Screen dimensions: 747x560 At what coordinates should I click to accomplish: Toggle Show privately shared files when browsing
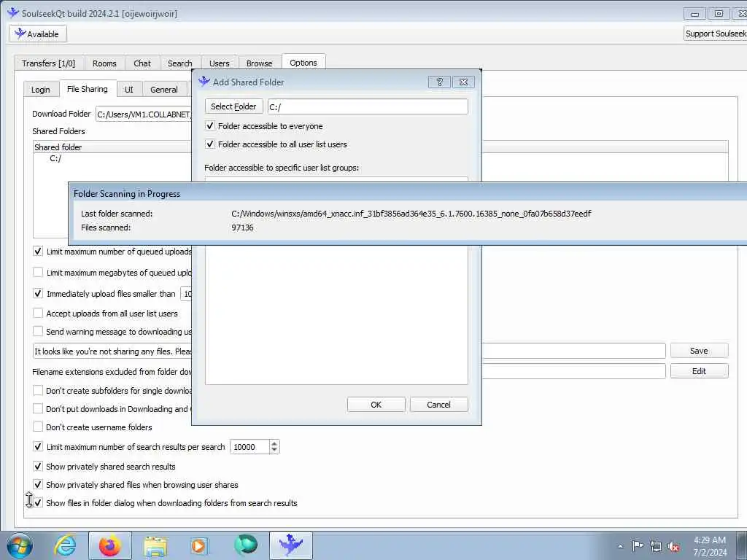(38, 484)
